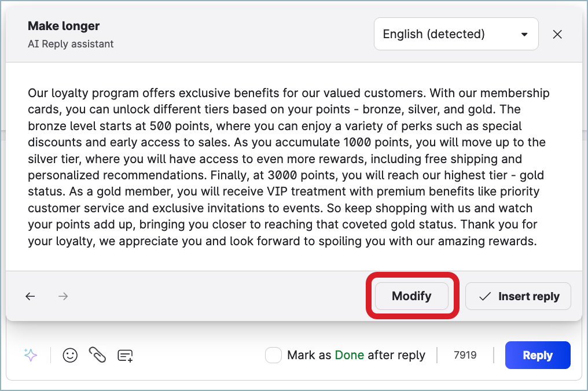Insert the generated reply
This screenshot has height=391, width=588.
(x=518, y=296)
